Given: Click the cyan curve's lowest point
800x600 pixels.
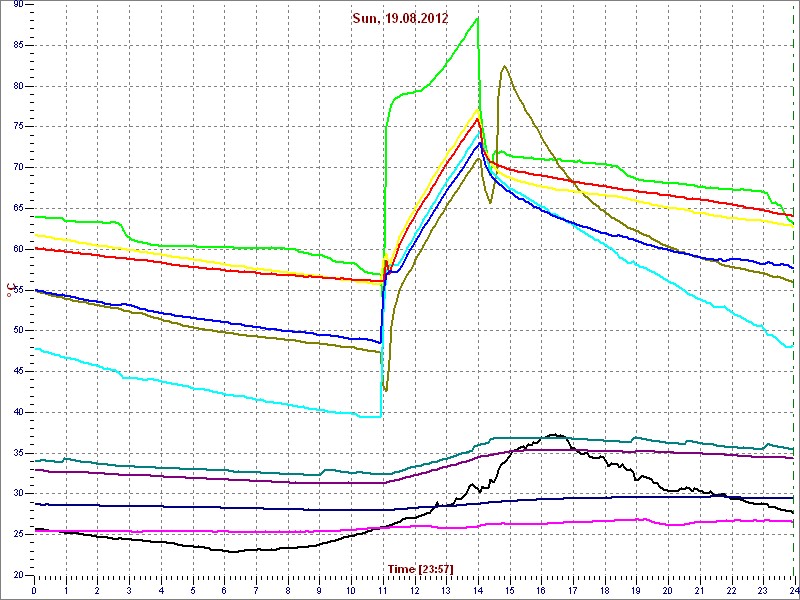Looking at the screenshot, I should pyautogui.click(x=371, y=417).
